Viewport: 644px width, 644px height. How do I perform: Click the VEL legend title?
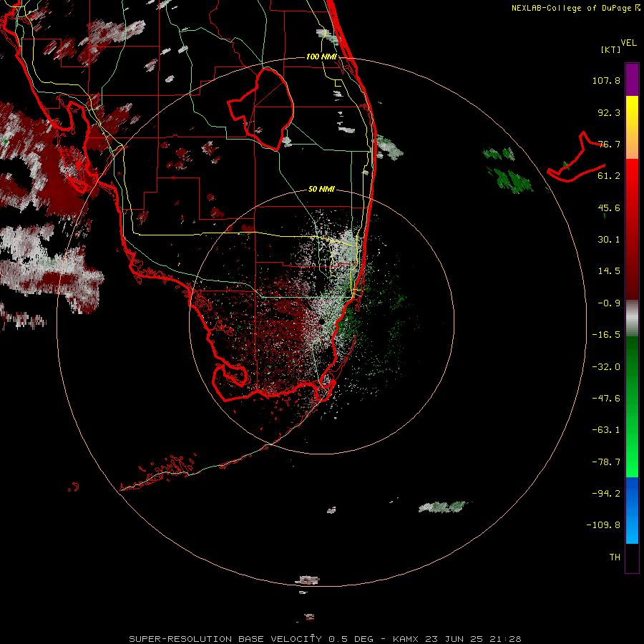[628, 43]
